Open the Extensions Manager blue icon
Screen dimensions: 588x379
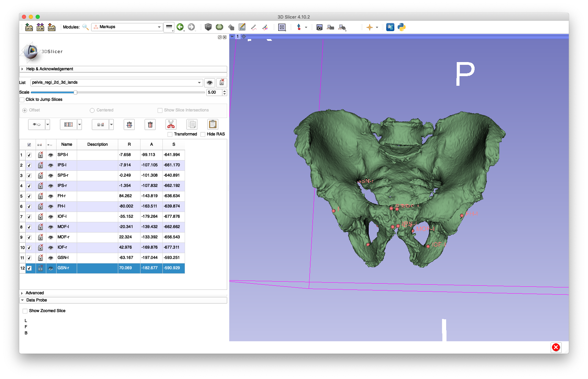(390, 27)
